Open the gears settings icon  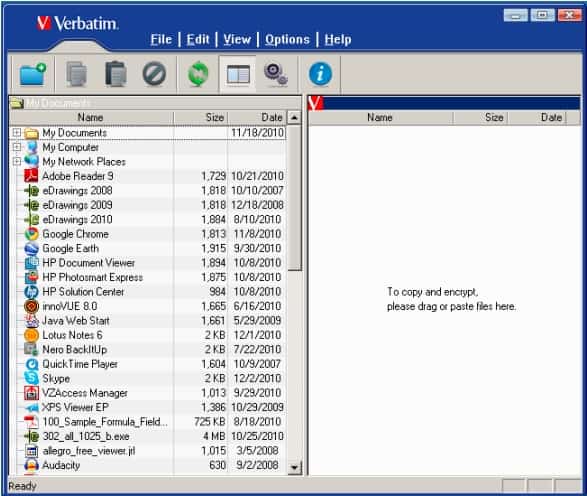tap(276, 74)
